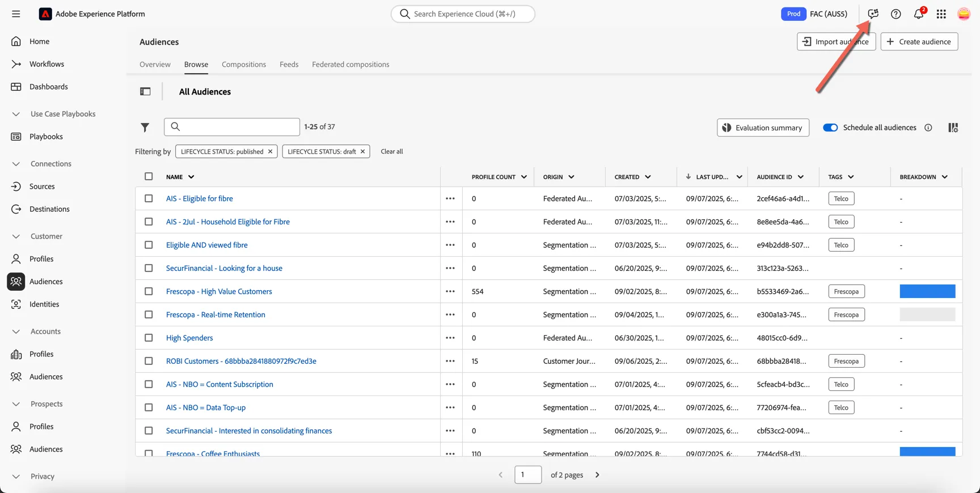Image resolution: width=980 pixels, height=493 pixels.
Task: Open Identities in the sidebar
Action: [x=44, y=304]
